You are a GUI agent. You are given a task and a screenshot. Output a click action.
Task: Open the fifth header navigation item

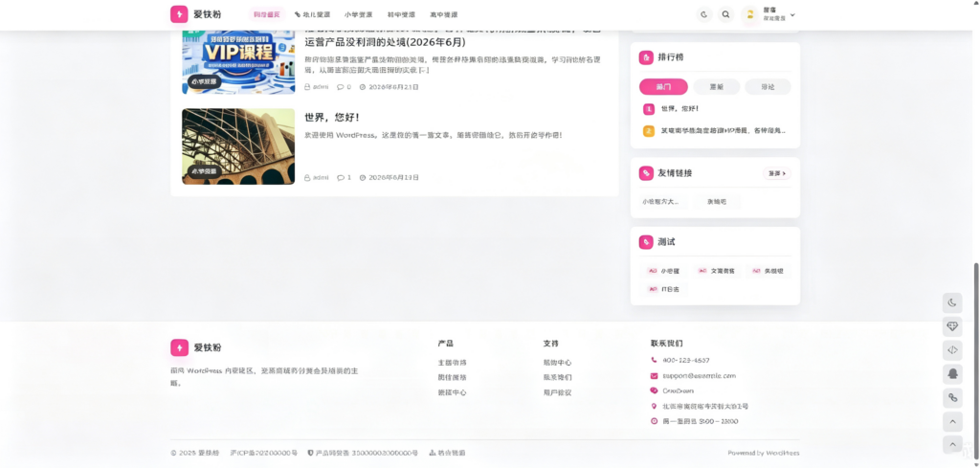[444, 14]
